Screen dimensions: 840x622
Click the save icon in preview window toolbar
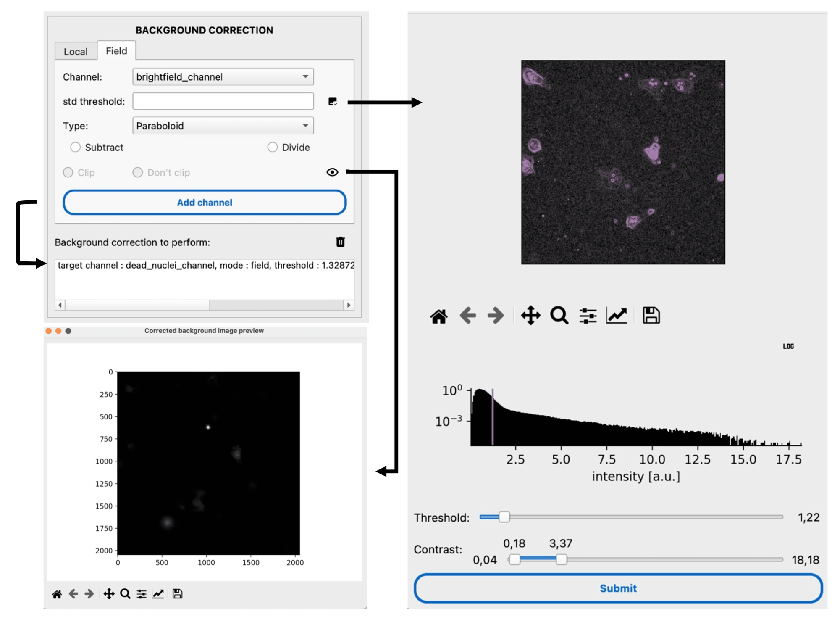pos(177,594)
